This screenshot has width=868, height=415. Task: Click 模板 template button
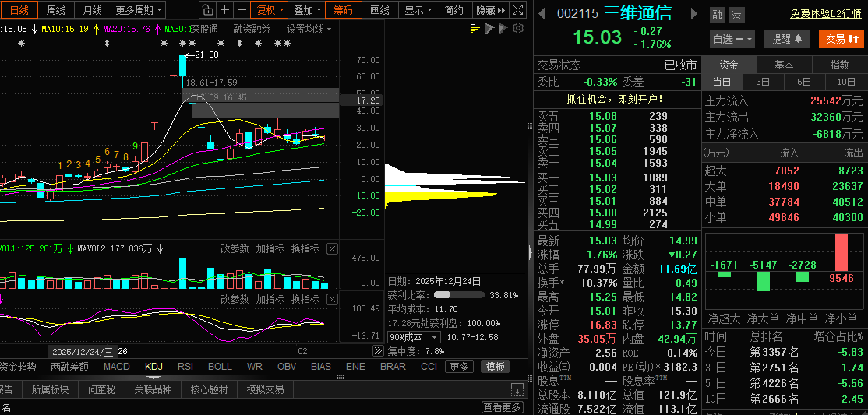point(495,366)
